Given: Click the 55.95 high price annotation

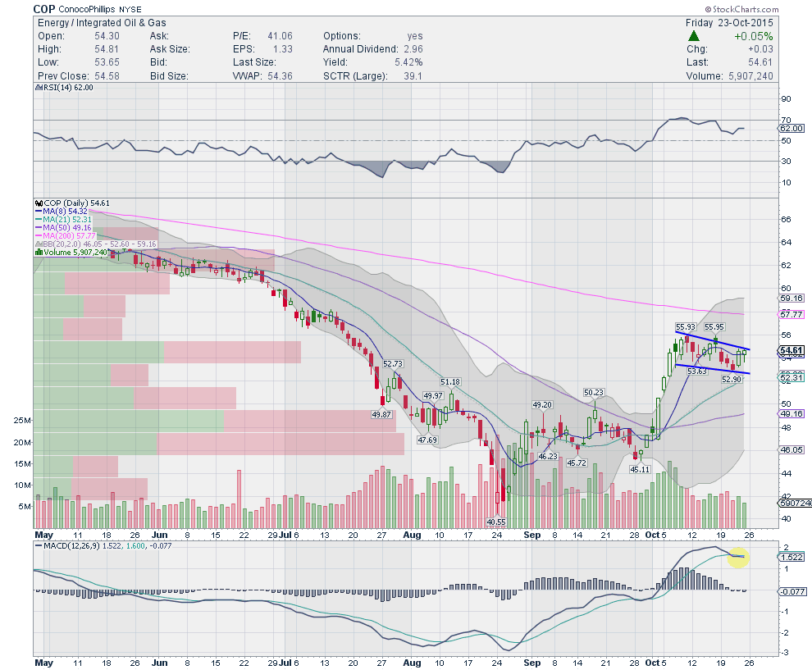Looking at the screenshot, I should (714, 326).
